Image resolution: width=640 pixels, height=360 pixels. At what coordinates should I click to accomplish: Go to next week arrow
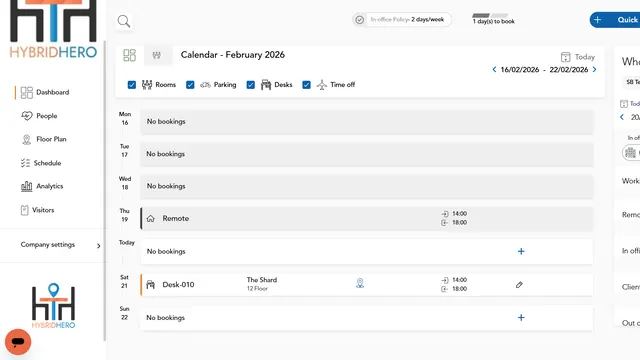[594, 69]
